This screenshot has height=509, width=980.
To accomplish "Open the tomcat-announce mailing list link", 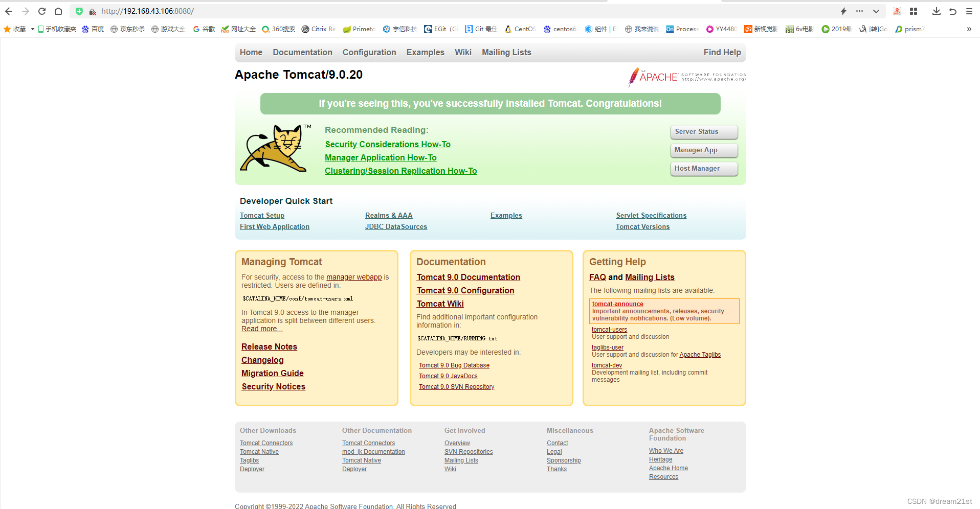I will (617, 304).
